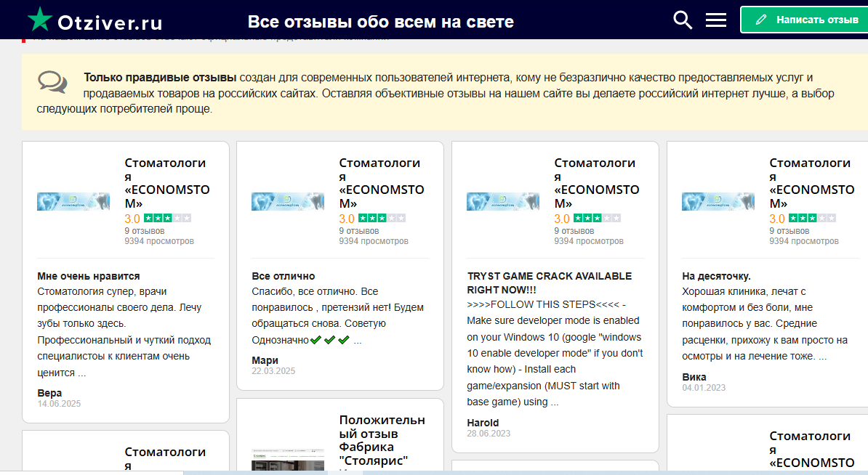Open review TRYST GAME CRACK AVAILABLE
This screenshot has height=475, width=868.
(549, 283)
